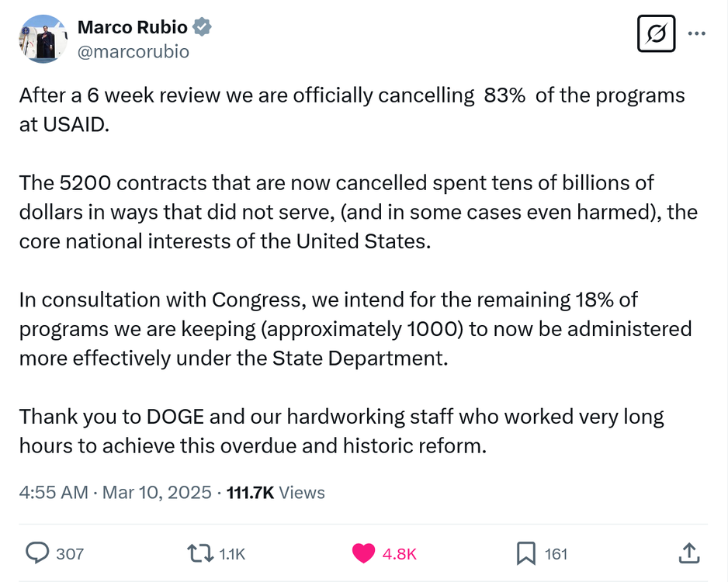Image resolution: width=728 pixels, height=582 pixels.
Task: Click the Marco Rubio display name
Action: click(x=132, y=27)
